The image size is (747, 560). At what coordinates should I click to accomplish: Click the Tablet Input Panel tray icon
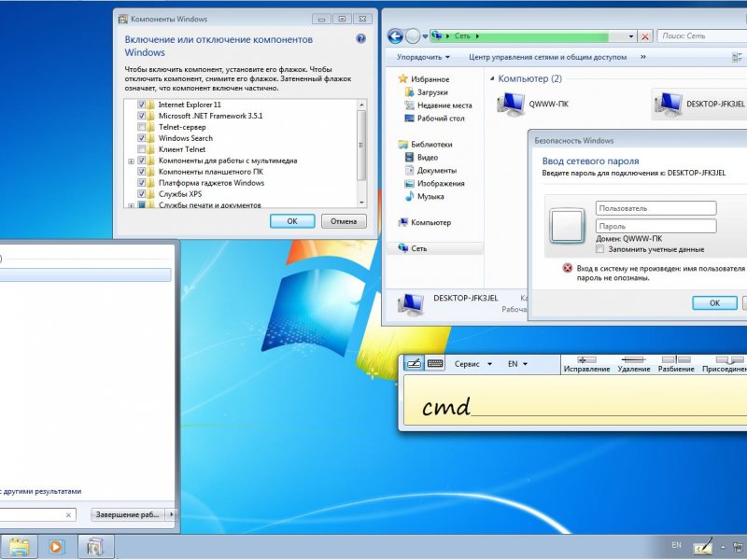pos(703,547)
